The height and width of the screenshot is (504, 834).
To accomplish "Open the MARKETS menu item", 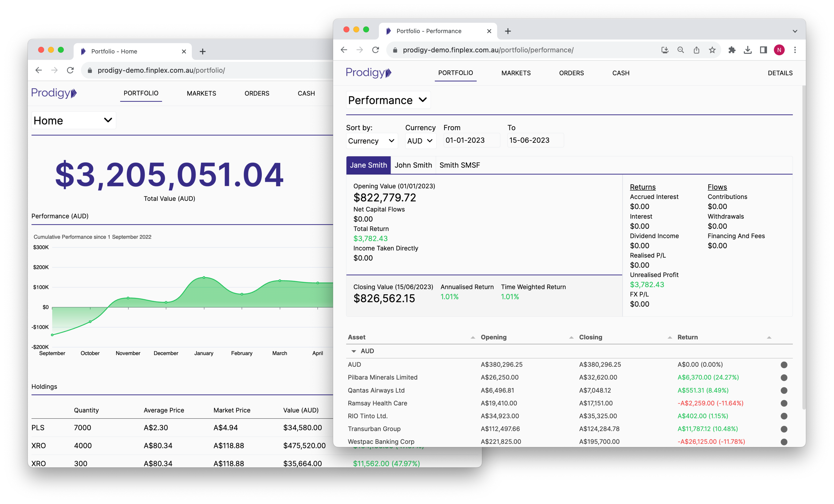I will point(516,73).
